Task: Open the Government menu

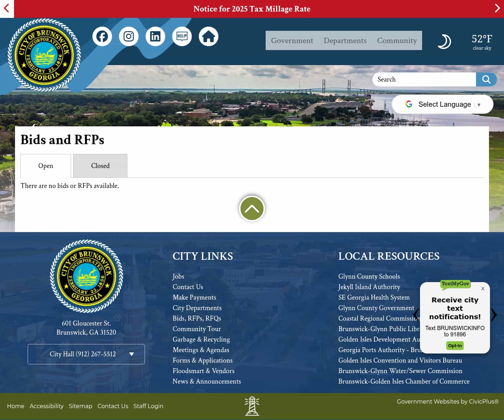Action: pos(292,40)
